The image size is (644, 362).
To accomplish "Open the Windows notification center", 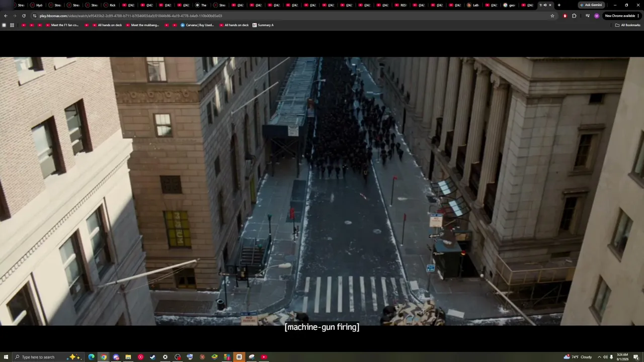I will 636,357.
